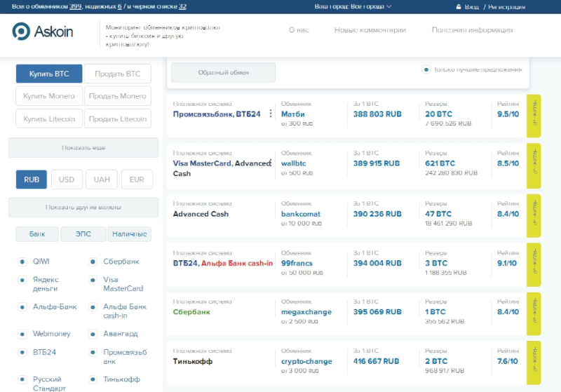Toggle the Webmoney filter
Image resolution: width=561 pixels, height=392 pixels.
click(x=22, y=334)
